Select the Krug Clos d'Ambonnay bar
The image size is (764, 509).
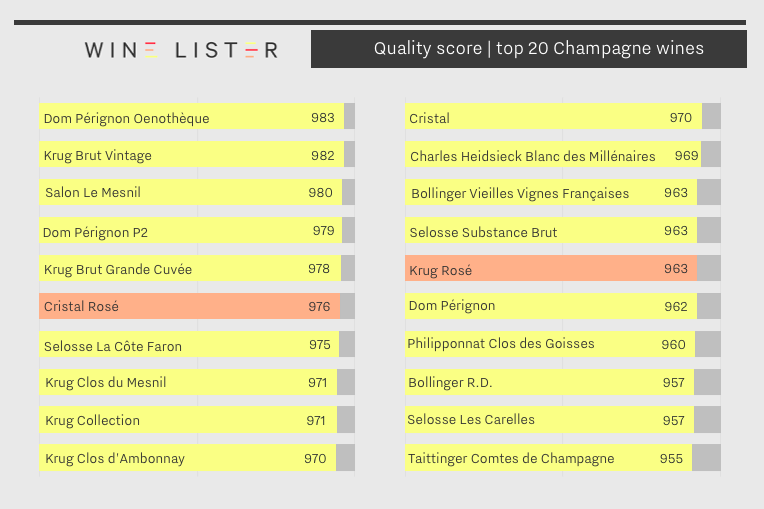(x=188, y=458)
